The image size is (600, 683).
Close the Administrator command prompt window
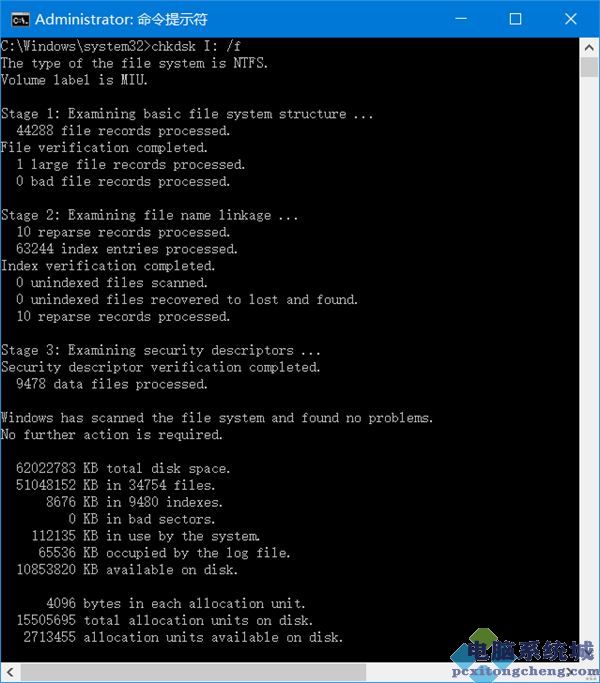click(x=570, y=19)
